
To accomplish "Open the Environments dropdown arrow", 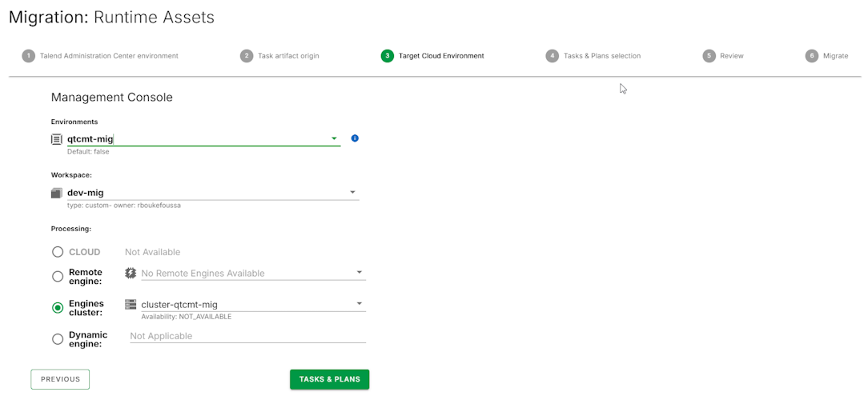I will [x=334, y=138].
